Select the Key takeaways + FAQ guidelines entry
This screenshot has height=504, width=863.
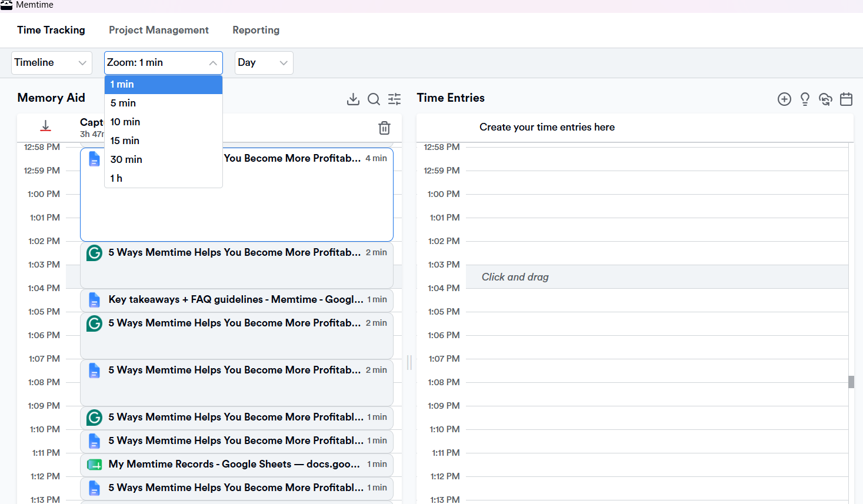[236, 300]
